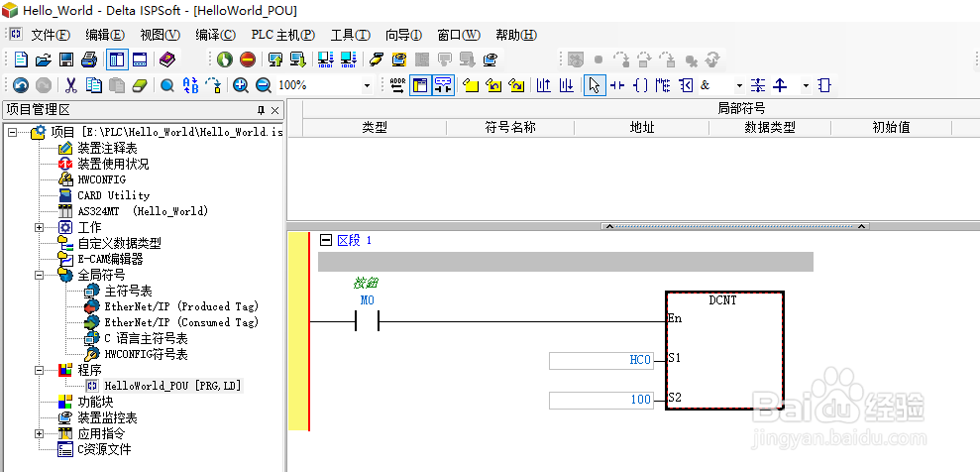Click the New file icon
Image resolution: width=980 pixels, height=472 pixels.
click(x=21, y=59)
